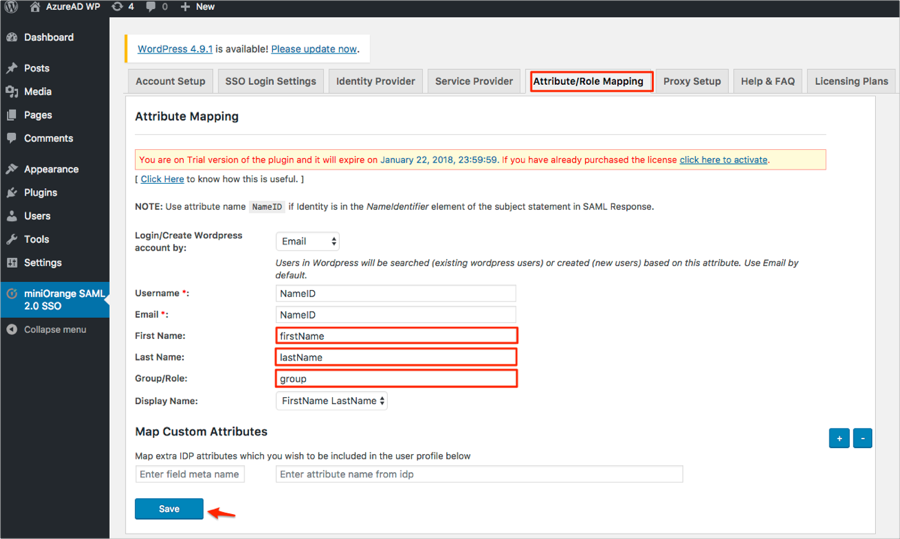Open the updates icon showing 4

click(117, 7)
